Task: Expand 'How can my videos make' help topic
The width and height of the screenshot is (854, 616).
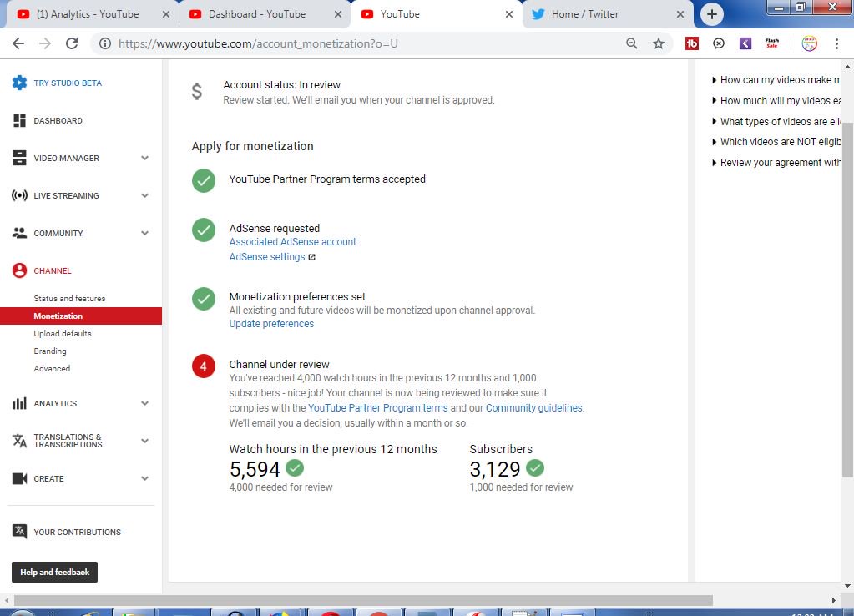Action: tap(776, 80)
